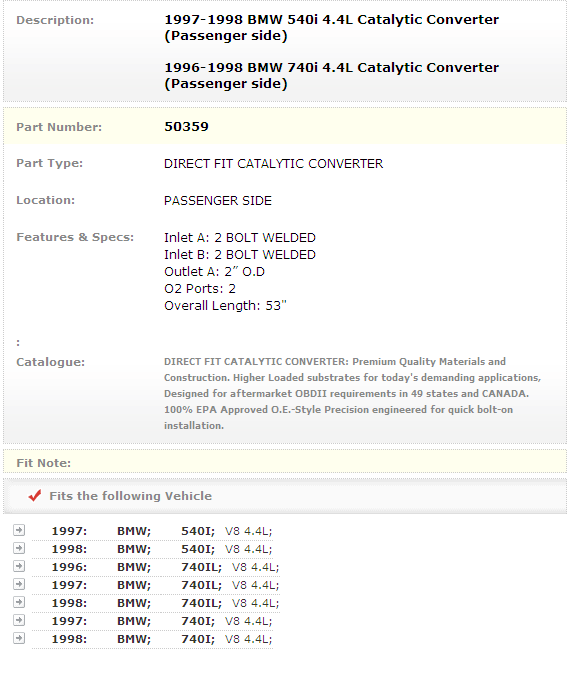Click the O2 Ports: 2 spec
The width and height of the screenshot is (570, 673).
pos(200,288)
